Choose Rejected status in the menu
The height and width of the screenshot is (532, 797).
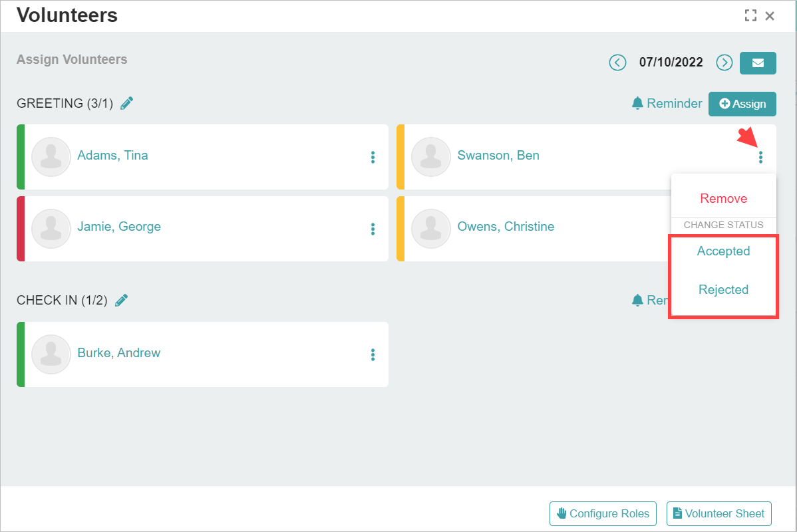tap(723, 290)
